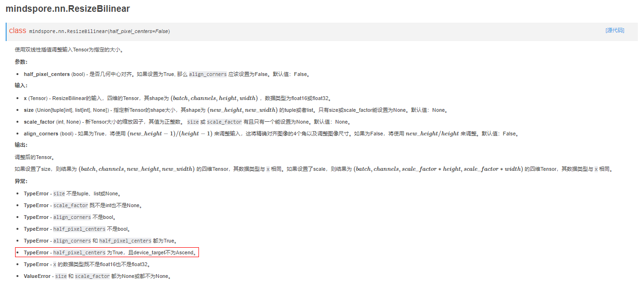Click align_corners code literal in 参数 section
Screen dimensions: 644x285
click(207, 75)
